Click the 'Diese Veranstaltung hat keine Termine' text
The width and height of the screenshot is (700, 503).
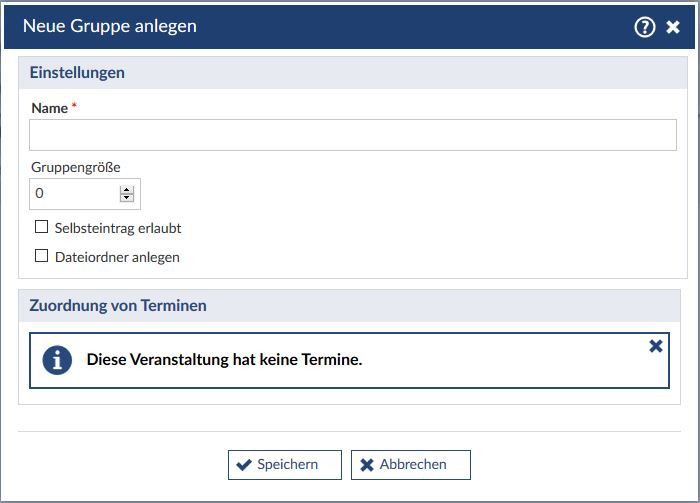click(x=224, y=360)
